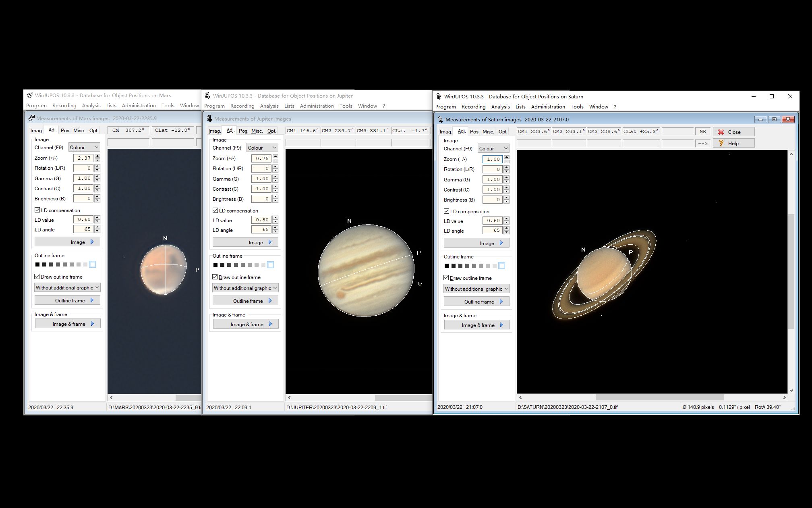Click the Mars window title bar icon
Image resolution: width=812 pixels, height=508 pixels.
[29, 95]
